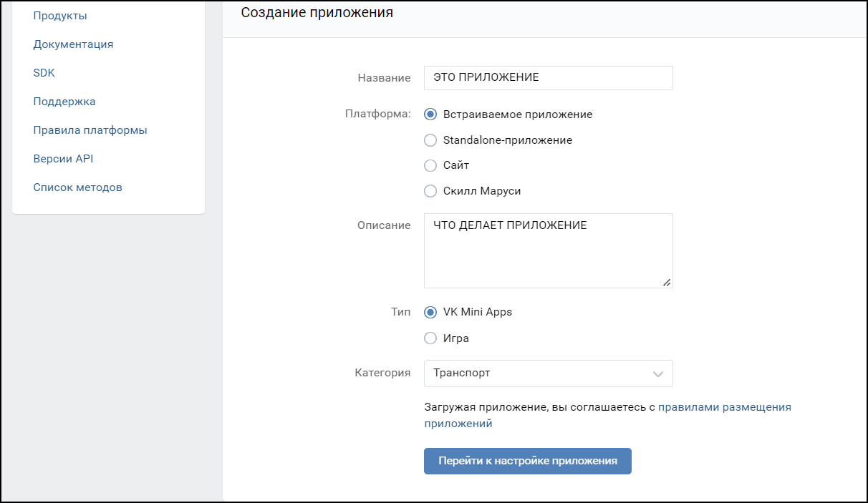Open правилами размещения приложений link
Viewport: 868px width, 503px height.
(x=724, y=407)
